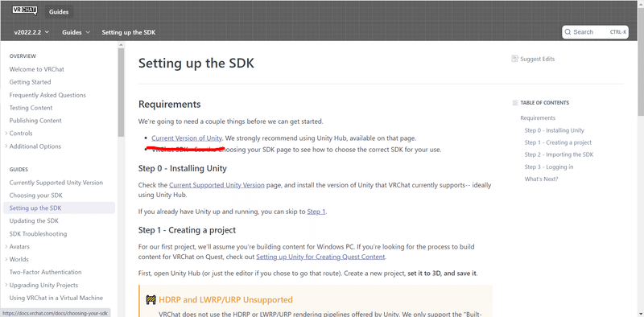Click the Table of Contents list icon
The width and height of the screenshot is (644, 317).
(x=515, y=103)
